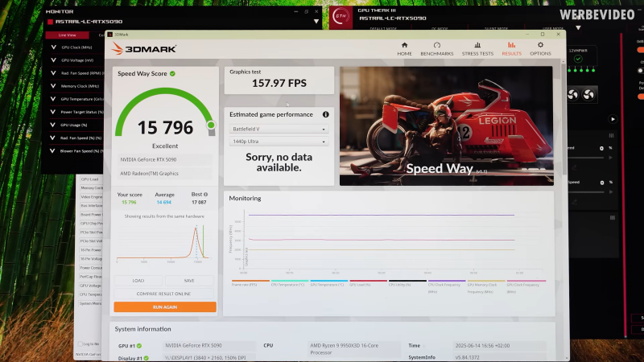
Task: Click the info icon beside Estimated game performance
Action: point(326,114)
